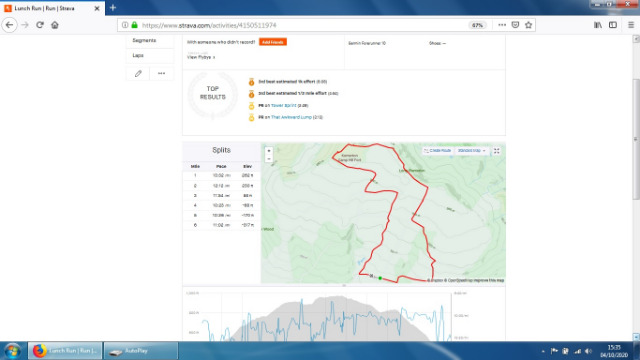Select Laps in the sidebar
Image resolution: width=640 pixels, height=360 pixels.
click(x=138, y=55)
